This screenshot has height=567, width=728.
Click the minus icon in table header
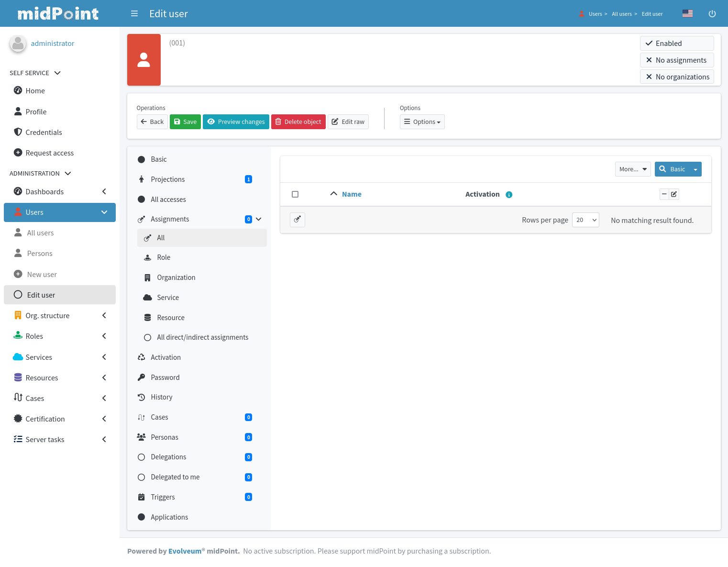tap(664, 194)
